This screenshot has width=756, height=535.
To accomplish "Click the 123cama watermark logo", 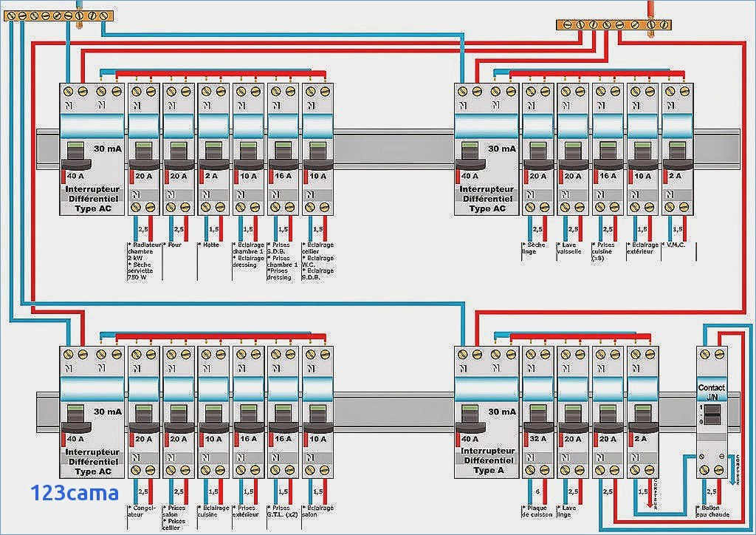I will coord(75,493).
